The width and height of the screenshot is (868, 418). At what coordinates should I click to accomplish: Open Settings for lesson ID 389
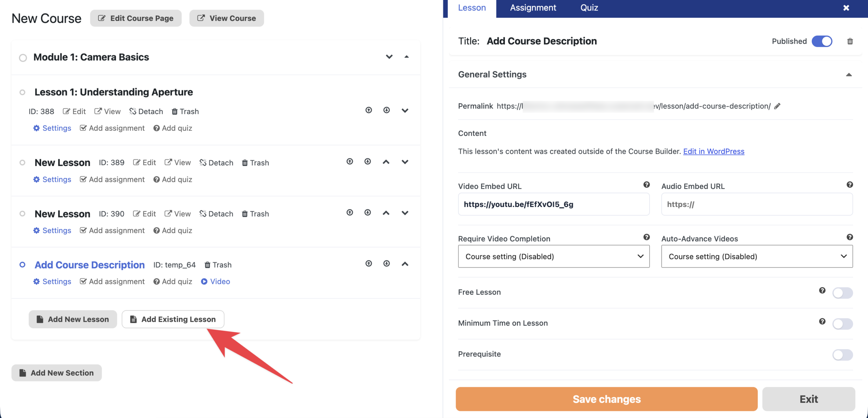52,179
